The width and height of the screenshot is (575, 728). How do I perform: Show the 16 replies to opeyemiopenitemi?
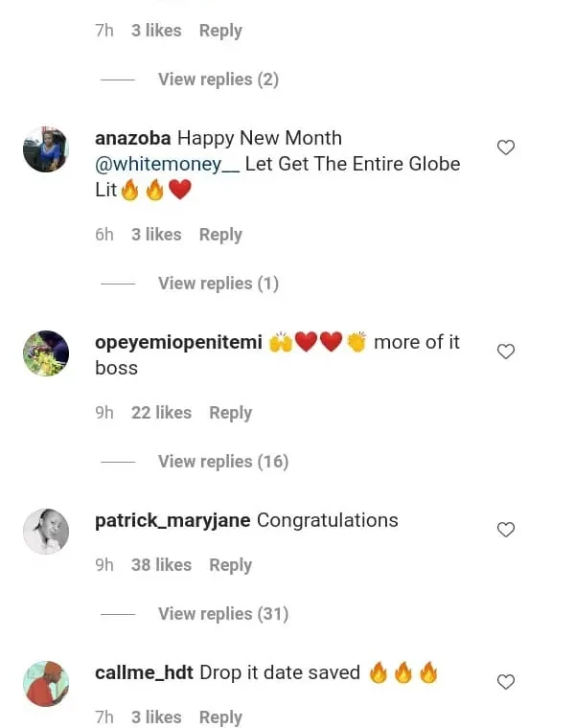click(222, 462)
